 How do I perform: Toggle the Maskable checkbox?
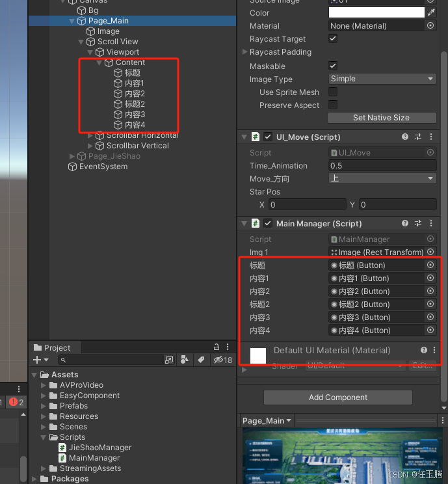point(333,66)
